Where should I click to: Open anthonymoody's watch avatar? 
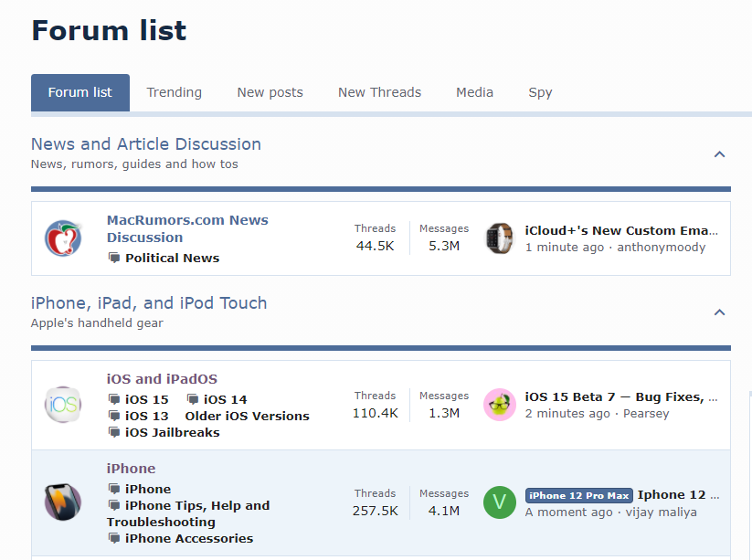499,238
